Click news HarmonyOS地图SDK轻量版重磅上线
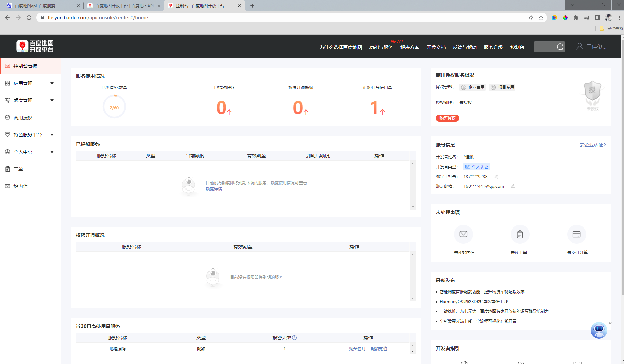This screenshot has height=364, width=624. point(473,302)
